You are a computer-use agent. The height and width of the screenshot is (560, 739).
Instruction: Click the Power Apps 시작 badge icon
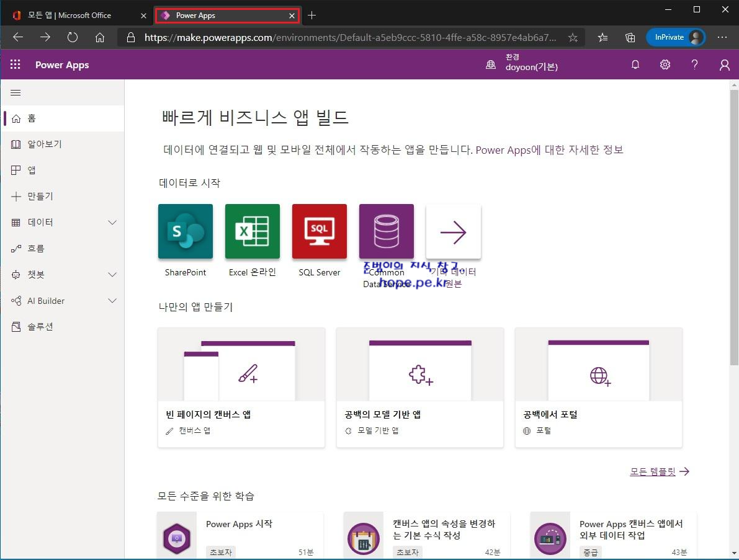tap(177, 538)
